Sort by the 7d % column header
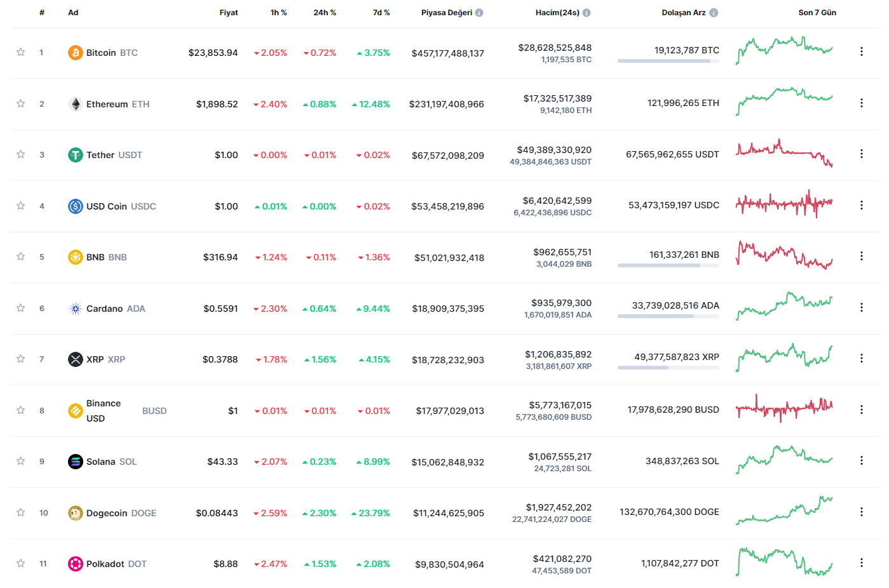Viewport: 889px width, 588px height. pos(381,11)
